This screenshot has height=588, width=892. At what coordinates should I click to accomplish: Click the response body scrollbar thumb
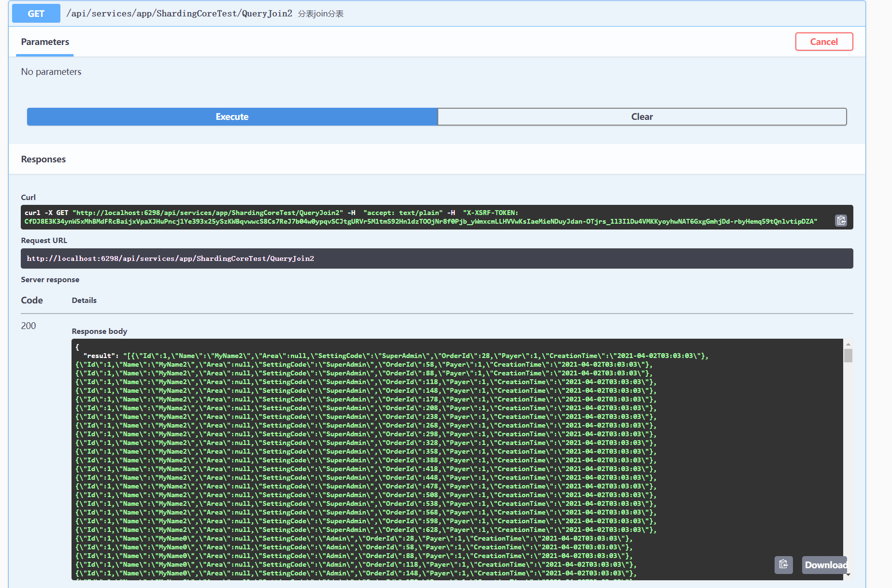coord(848,356)
